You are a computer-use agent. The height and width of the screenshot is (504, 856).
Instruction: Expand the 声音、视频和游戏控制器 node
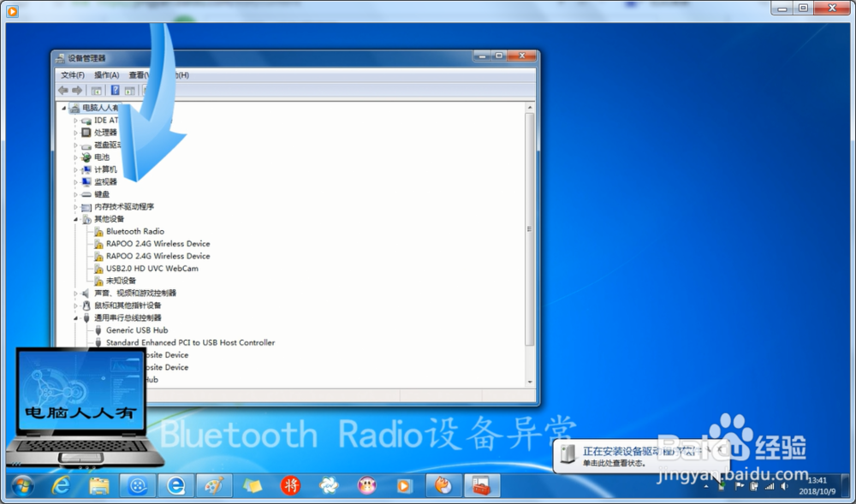[76, 294]
